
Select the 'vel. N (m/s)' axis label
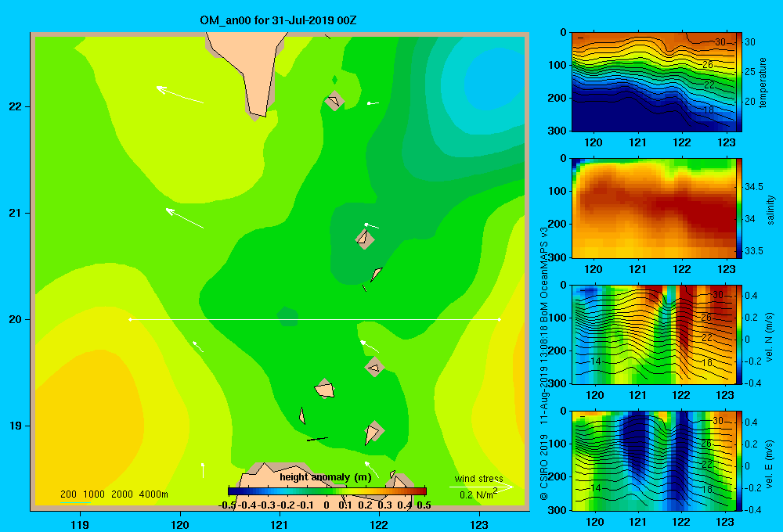[x=770, y=337]
